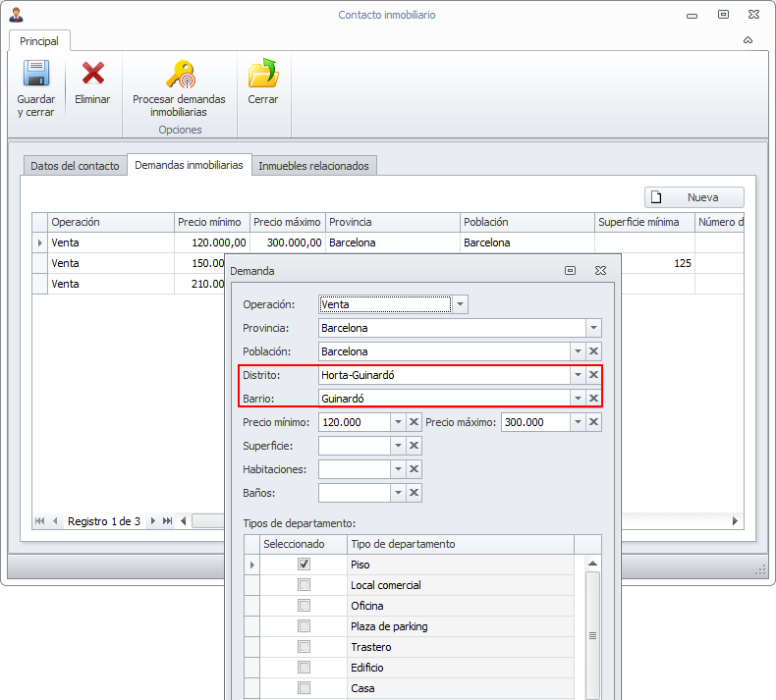Select the Principal ribbon tab
The height and width of the screenshot is (700, 776).
[39, 41]
